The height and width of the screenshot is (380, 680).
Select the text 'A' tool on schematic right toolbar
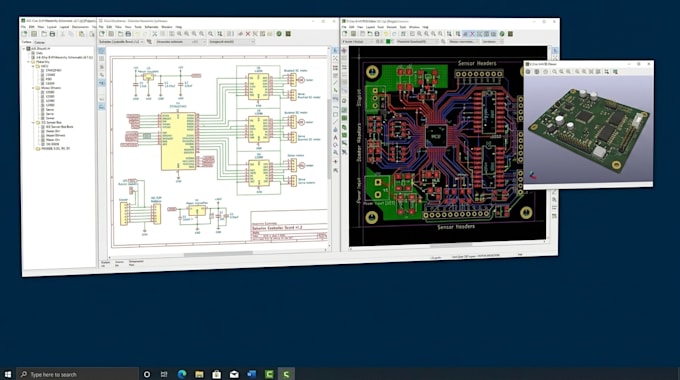(335, 137)
